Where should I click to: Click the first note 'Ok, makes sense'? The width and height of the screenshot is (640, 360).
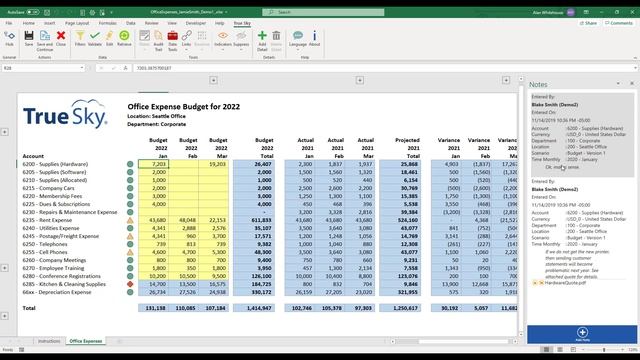pos(562,167)
